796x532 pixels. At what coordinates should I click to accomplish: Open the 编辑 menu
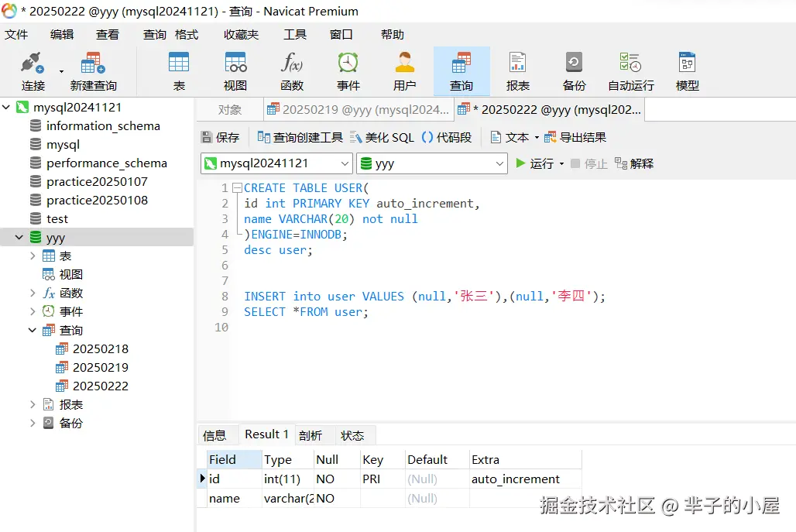pos(62,35)
